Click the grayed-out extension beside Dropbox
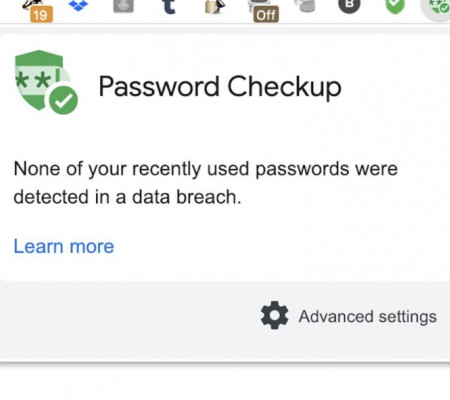 coord(123,6)
